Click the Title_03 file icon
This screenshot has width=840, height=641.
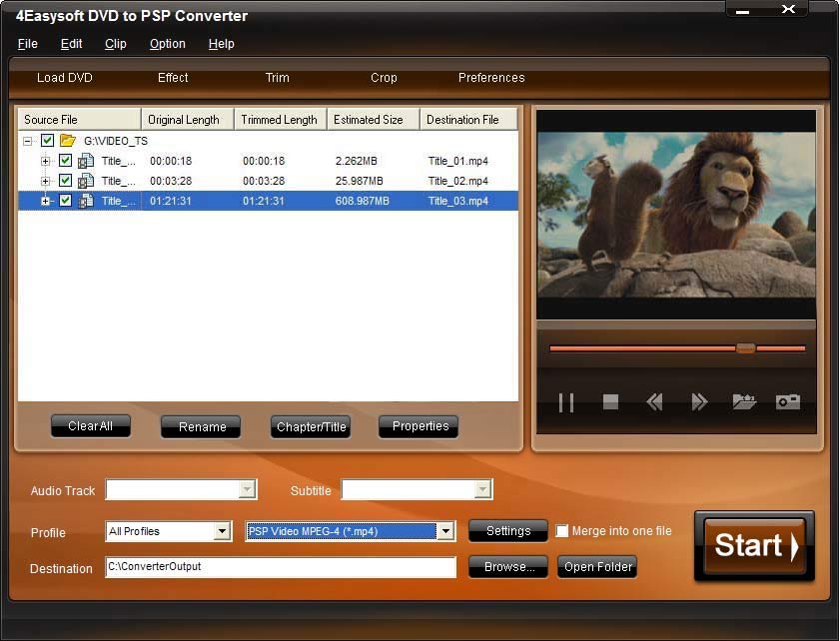tap(86, 201)
